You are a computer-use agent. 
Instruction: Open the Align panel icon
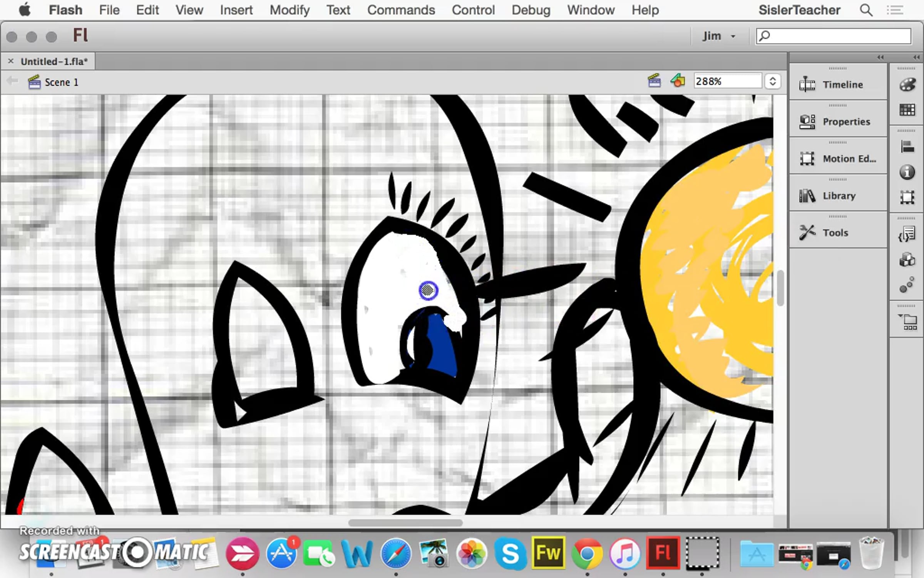tap(907, 147)
